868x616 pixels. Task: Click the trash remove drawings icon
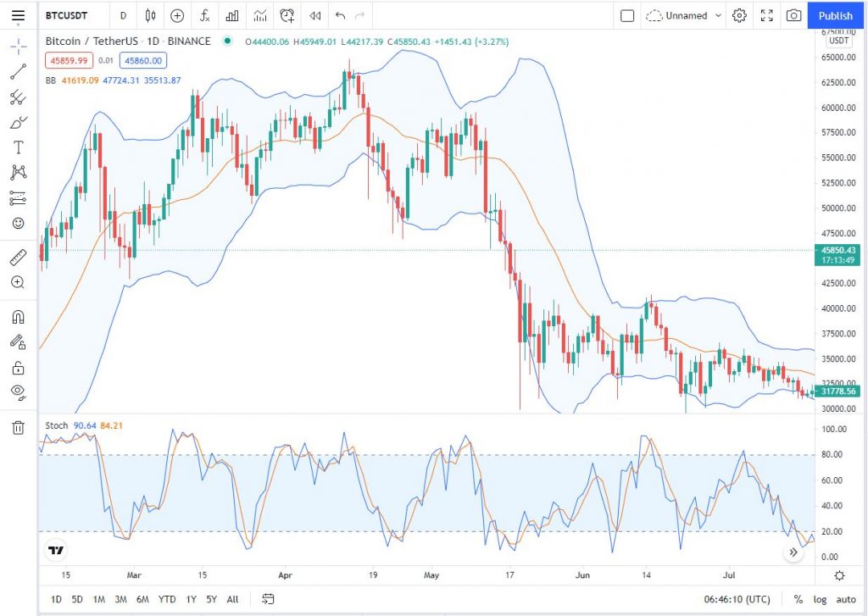(19, 427)
